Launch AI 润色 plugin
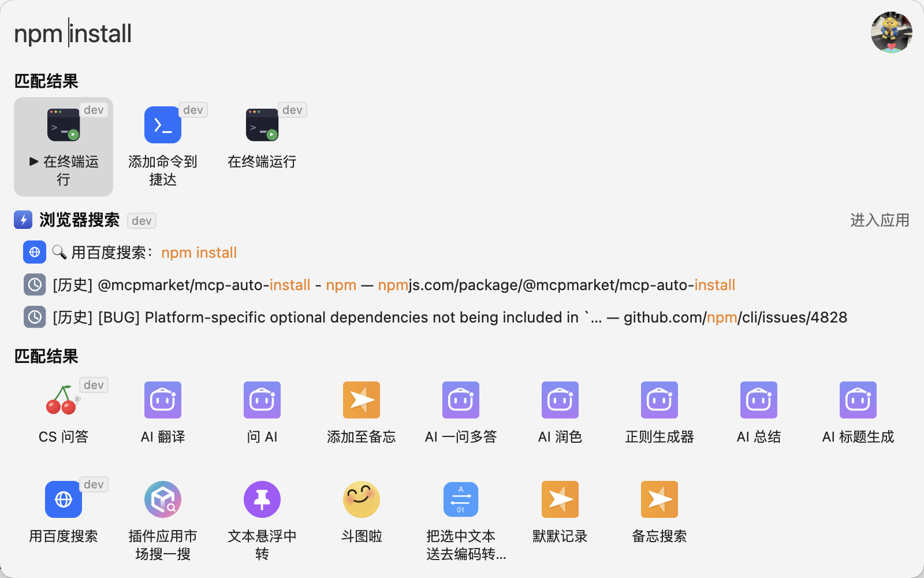This screenshot has height=578, width=924. 560,414
